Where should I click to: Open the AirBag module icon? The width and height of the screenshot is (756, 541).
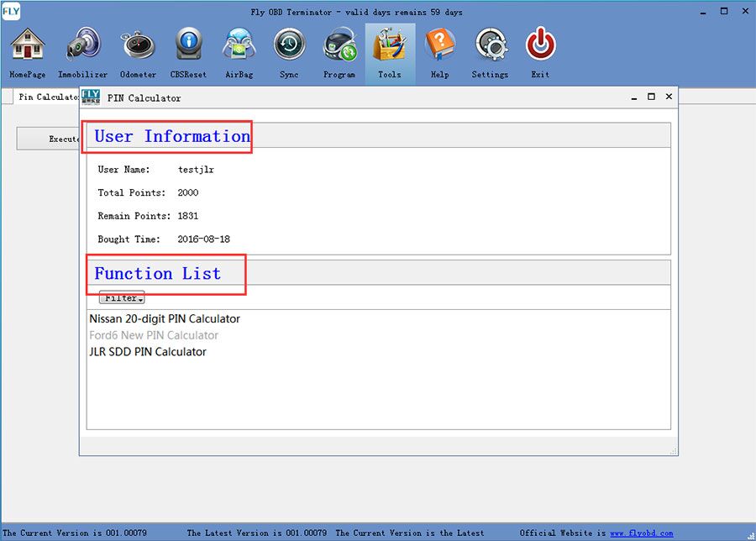(x=239, y=45)
